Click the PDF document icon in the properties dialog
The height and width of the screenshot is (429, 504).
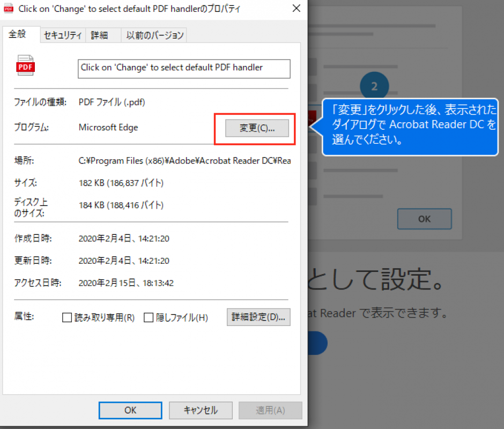[x=25, y=65]
